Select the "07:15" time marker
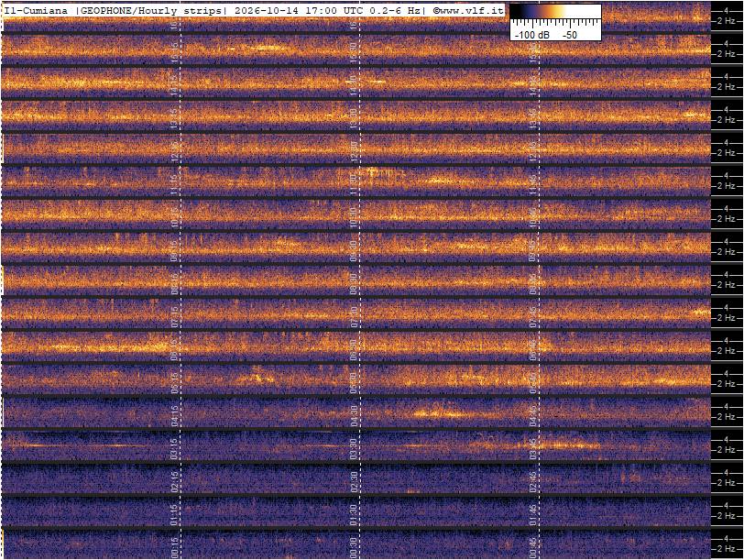Viewport: 744px width, 560px height. click(174, 317)
